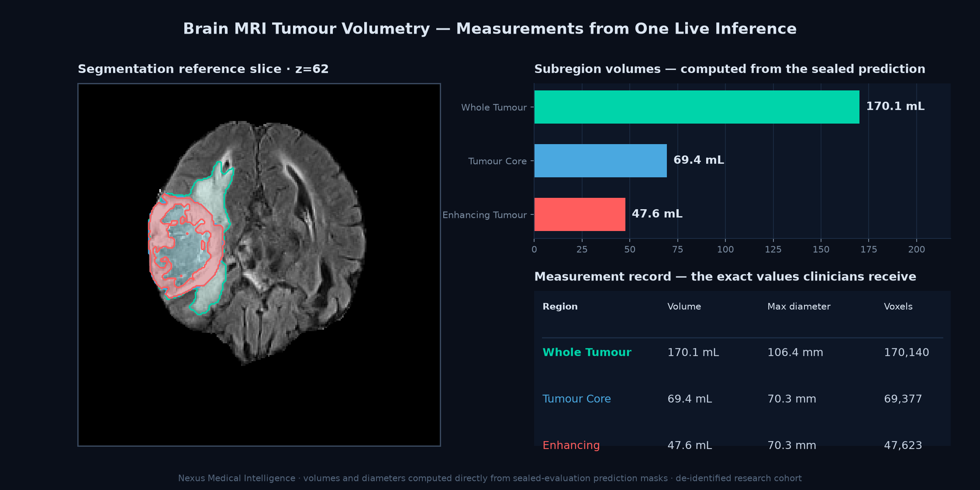Select the 'Enhancing' table row label

point(571,445)
